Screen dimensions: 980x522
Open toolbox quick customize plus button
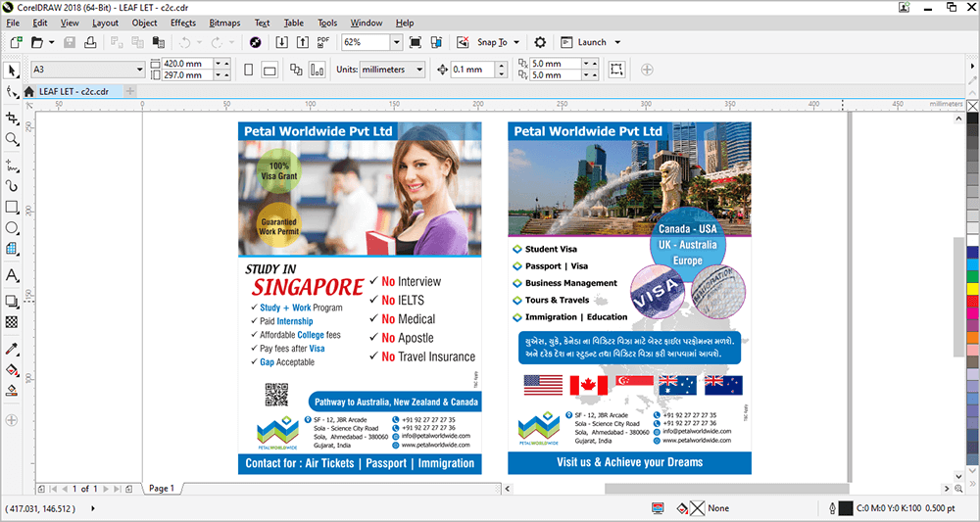click(12, 420)
